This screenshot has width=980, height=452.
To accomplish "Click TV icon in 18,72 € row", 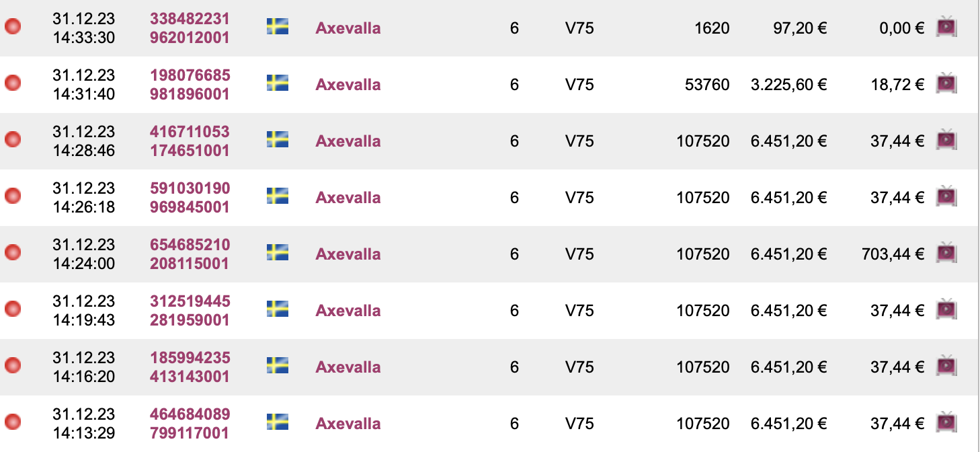I will 946,83.
